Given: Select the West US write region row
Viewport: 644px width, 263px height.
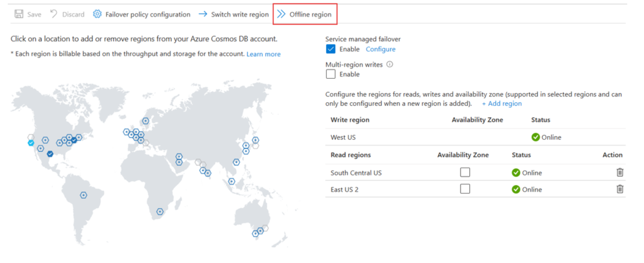Looking at the screenshot, I should tap(343, 137).
